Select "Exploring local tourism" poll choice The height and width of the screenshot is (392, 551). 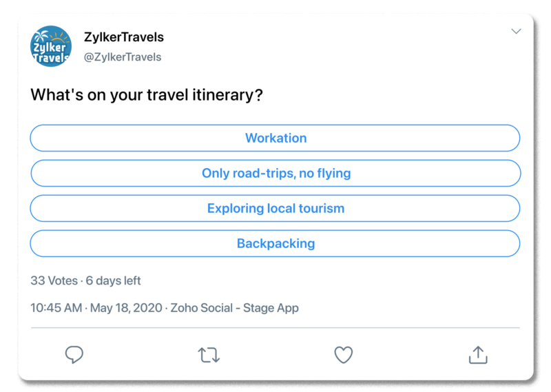coord(275,208)
